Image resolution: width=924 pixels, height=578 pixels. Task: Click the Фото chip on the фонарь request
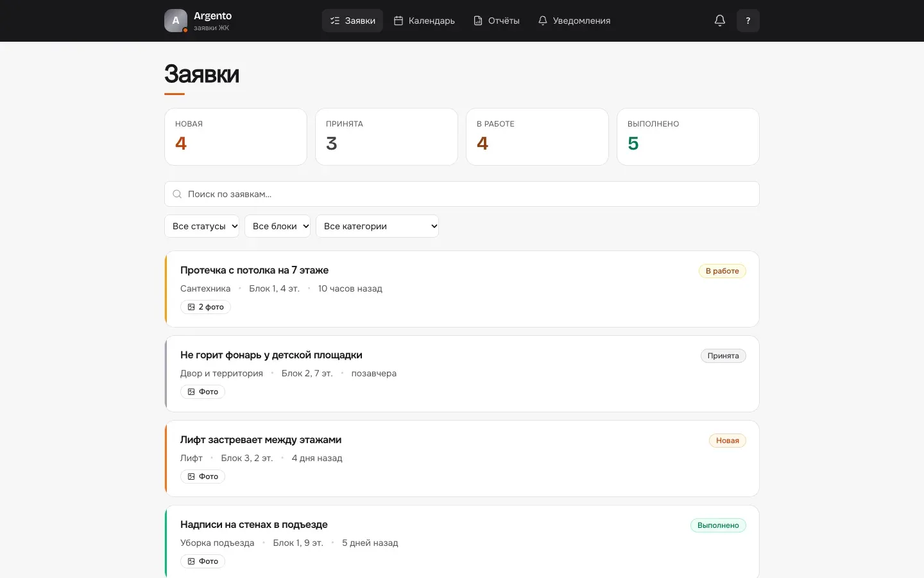coord(203,392)
